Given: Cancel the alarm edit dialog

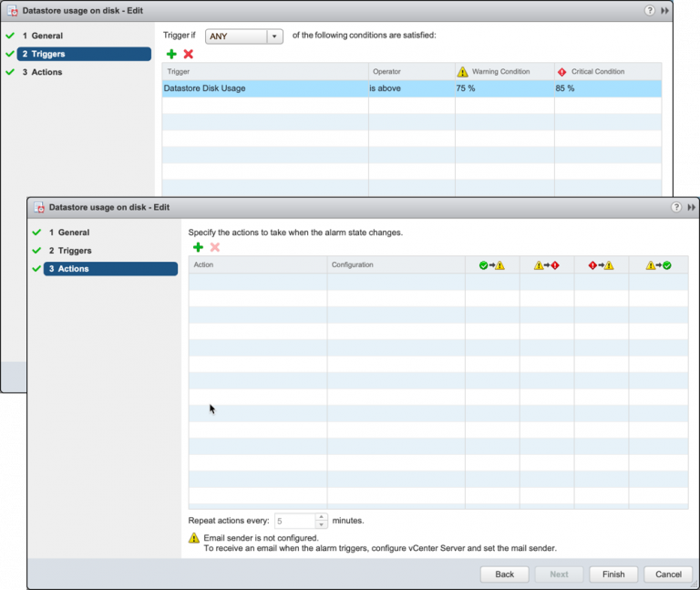Looking at the screenshot, I should click(x=668, y=574).
